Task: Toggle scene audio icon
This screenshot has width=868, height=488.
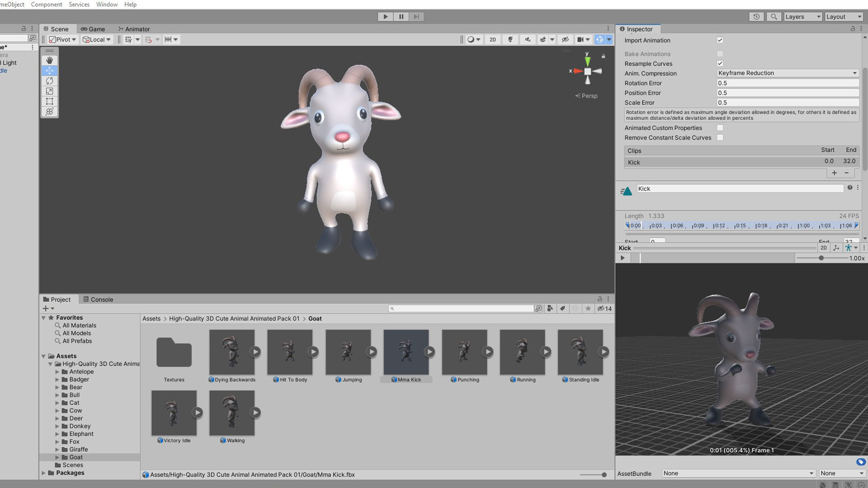Action: 528,40
